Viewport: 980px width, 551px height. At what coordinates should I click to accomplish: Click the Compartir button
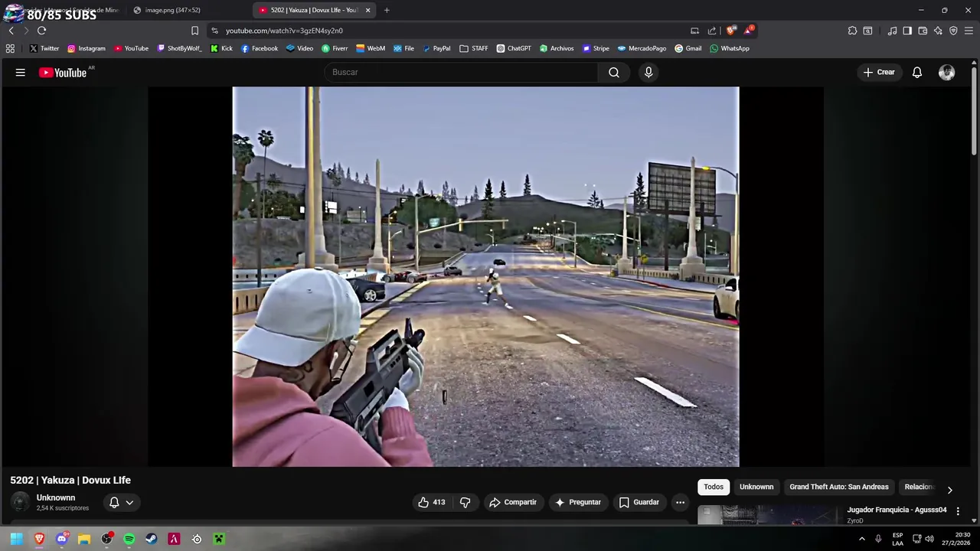tap(513, 502)
